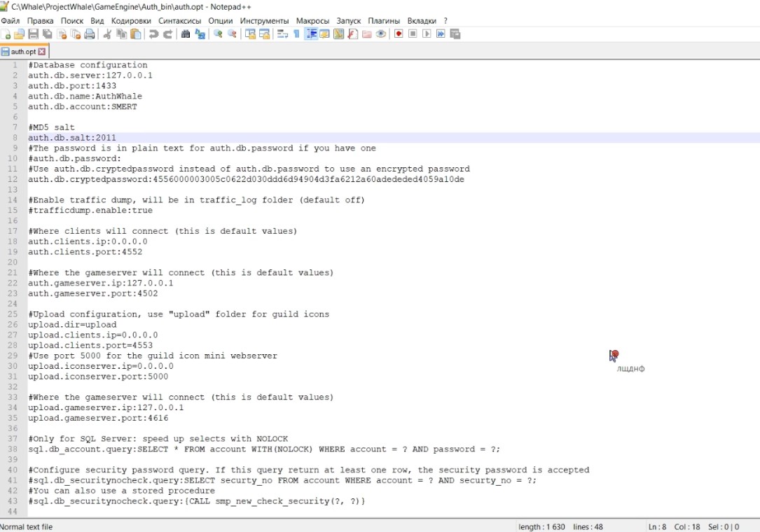Open the Вкладки menu
760x532 pixels.
click(x=422, y=21)
